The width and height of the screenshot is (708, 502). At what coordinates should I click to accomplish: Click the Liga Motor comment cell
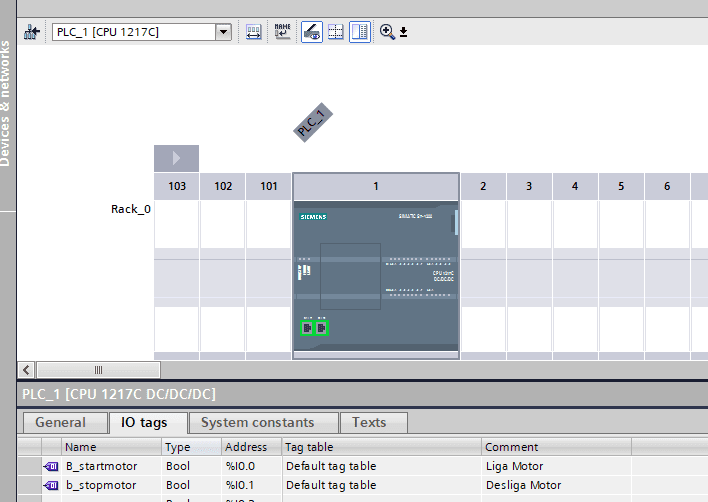[x=556, y=466]
